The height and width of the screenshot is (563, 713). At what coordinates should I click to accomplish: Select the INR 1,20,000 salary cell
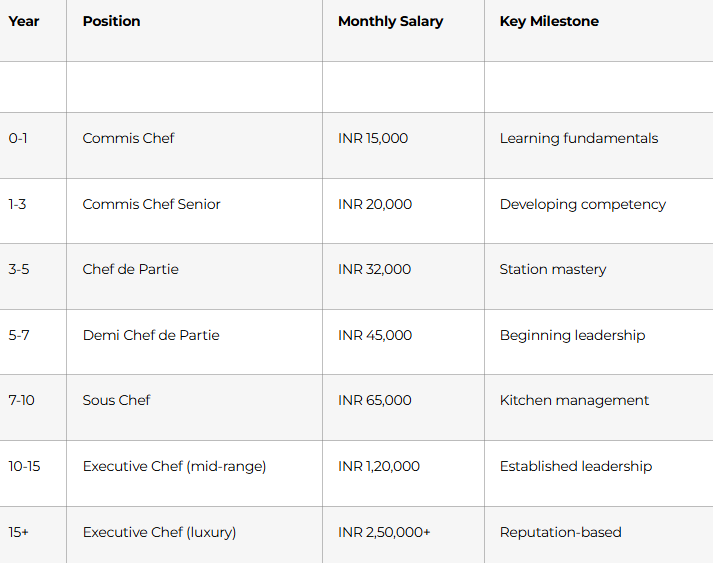(x=379, y=466)
